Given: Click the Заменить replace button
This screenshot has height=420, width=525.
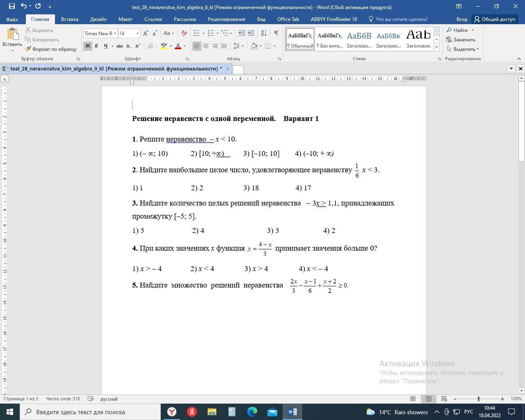Looking at the screenshot, I should [x=461, y=40].
